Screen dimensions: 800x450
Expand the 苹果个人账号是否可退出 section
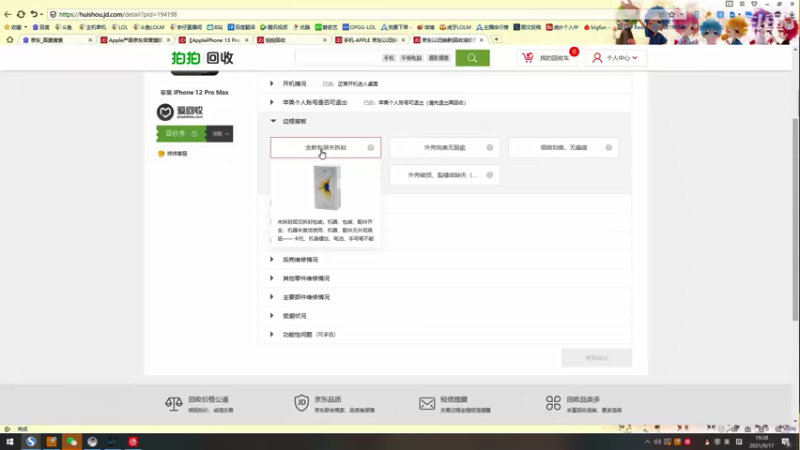[x=271, y=103]
